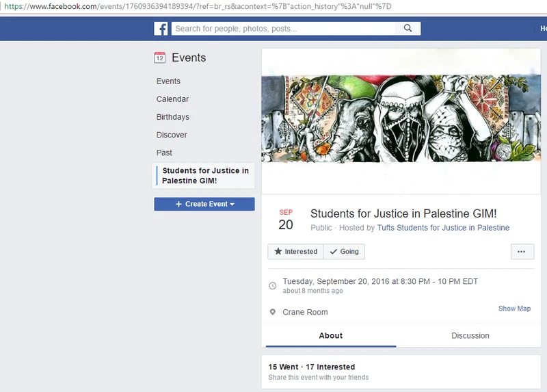Open Past events in the sidebar

point(164,153)
